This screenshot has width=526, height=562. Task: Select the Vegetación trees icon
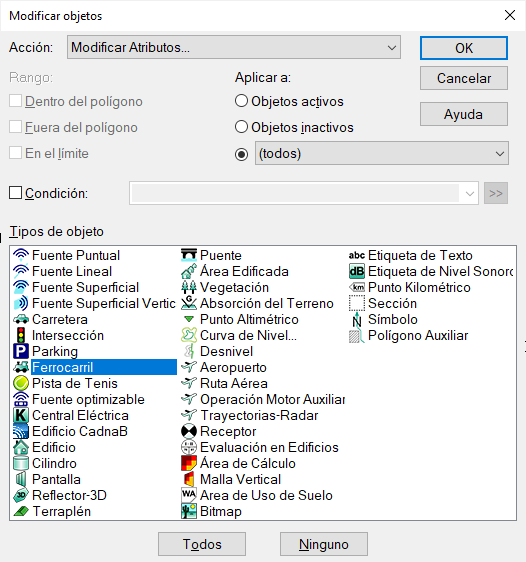pos(189,287)
